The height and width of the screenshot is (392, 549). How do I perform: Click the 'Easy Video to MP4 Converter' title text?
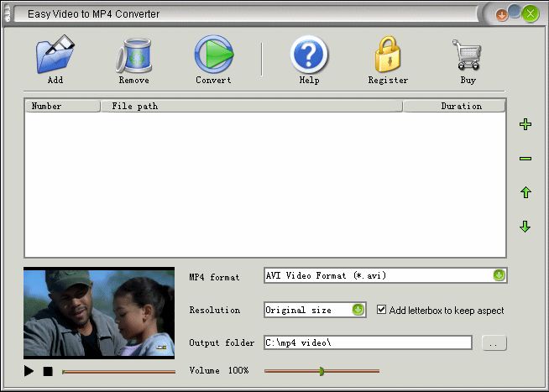click(93, 14)
